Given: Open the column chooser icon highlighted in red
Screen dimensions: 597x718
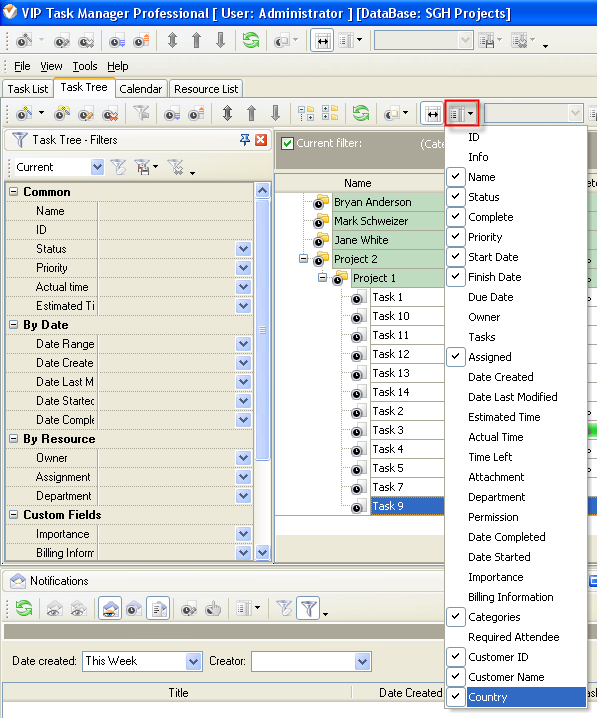Looking at the screenshot, I should (x=461, y=113).
